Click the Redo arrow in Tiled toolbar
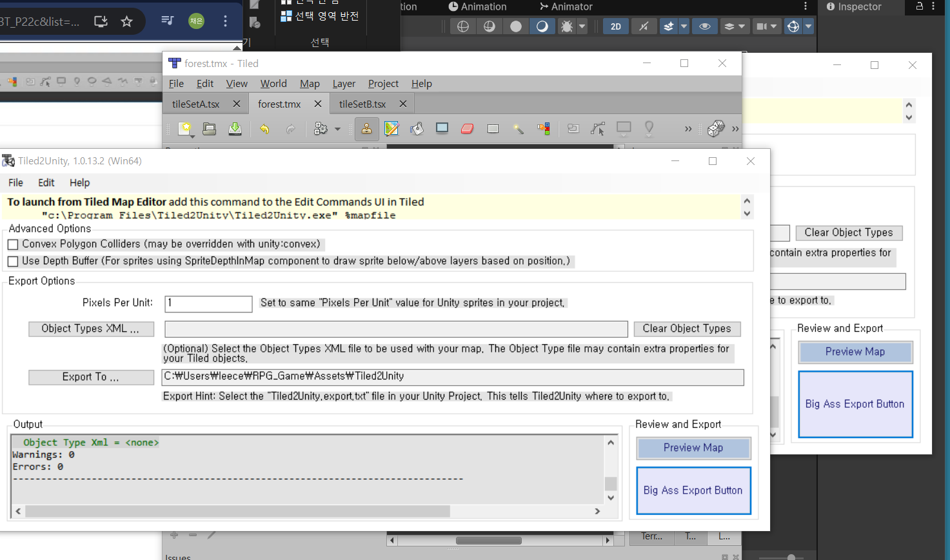This screenshot has width=950, height=560. pyautogui.click(x=290, y=129)
